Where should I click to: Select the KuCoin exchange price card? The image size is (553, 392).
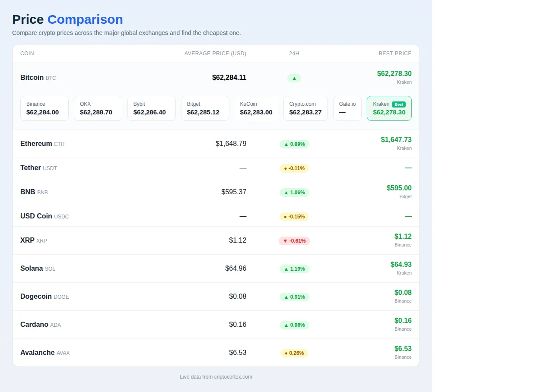[x=256, y=108]
